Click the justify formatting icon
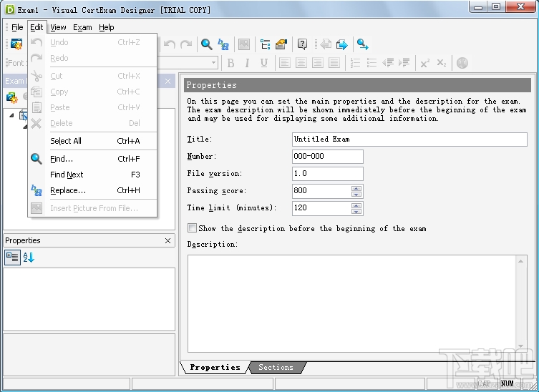 (334, 63)
